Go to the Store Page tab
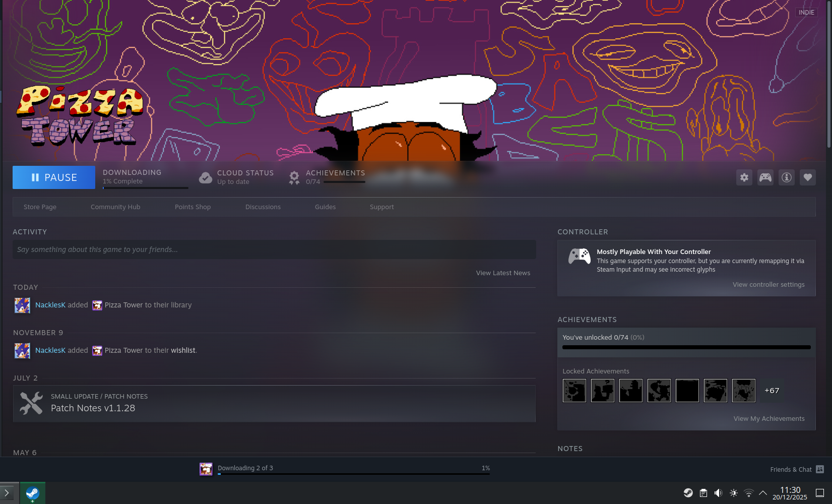Viewport: 832px width, 504px height. 40,207
